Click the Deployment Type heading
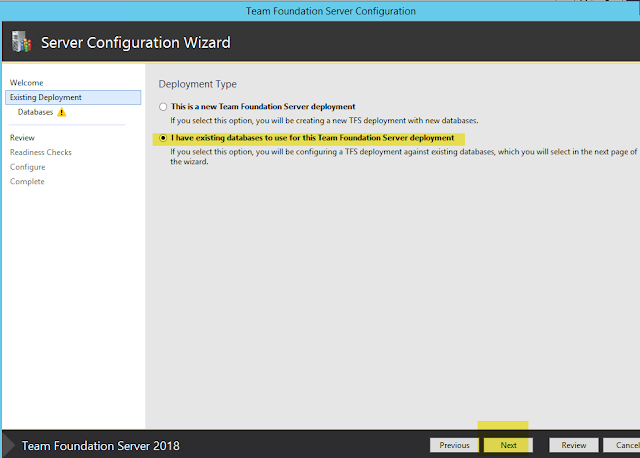The width and height of the screenshot is (640, 458). click(198, 84)
